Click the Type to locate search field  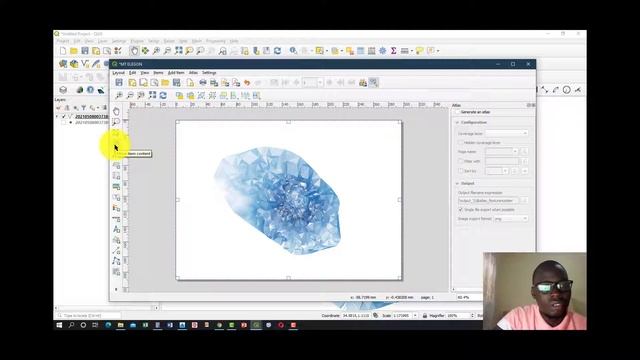89,316
